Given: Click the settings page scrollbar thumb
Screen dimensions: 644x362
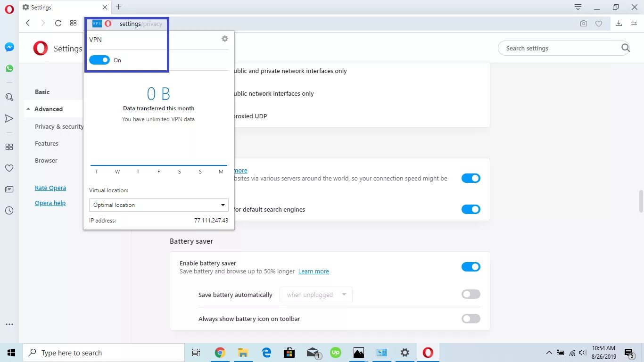Looking at the screenshot, I should tap(641, 201).
